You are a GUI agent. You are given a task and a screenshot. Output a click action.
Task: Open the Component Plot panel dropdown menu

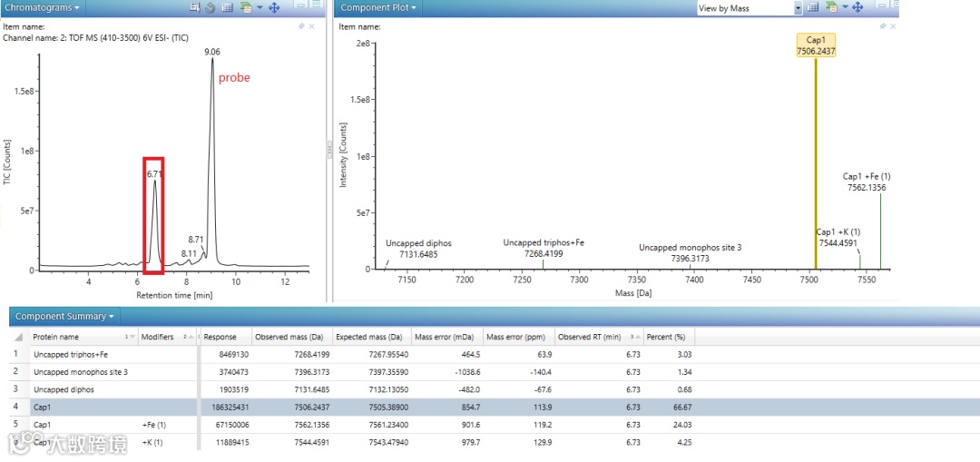tap(378, 7)
